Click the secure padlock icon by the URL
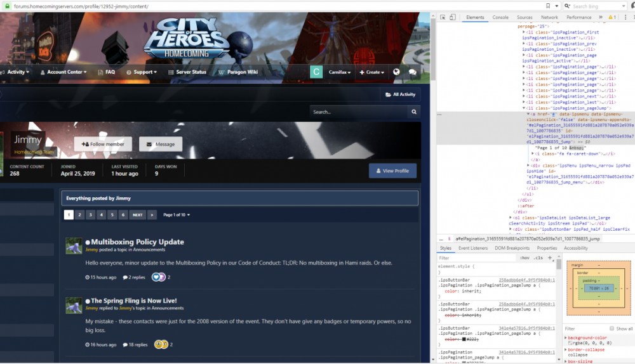 pos(7,6)
